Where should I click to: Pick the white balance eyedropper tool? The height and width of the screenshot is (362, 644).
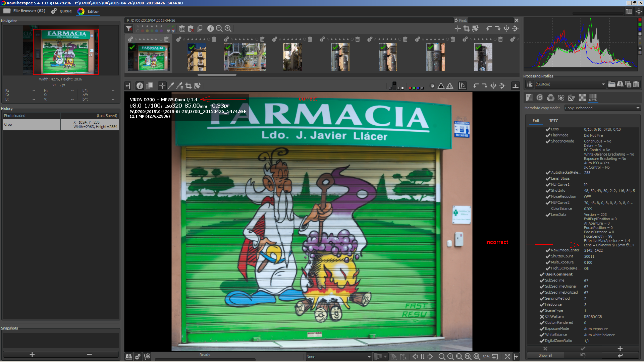pyautogui.click(x=171, y=86)
